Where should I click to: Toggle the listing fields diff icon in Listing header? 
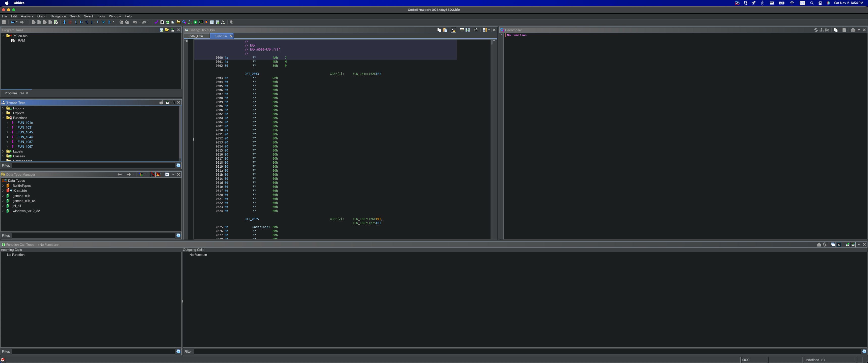coord(468,30)
